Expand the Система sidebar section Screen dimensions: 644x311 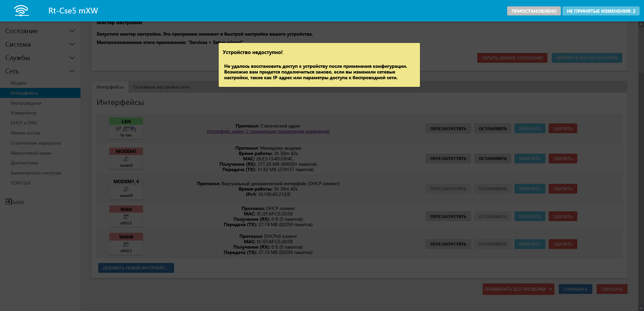(72, 44)
